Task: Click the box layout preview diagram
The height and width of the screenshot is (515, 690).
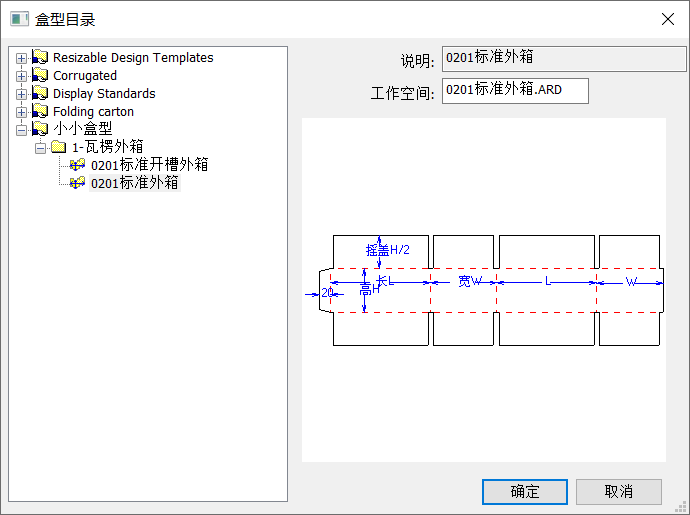Action: pos(484,290)
